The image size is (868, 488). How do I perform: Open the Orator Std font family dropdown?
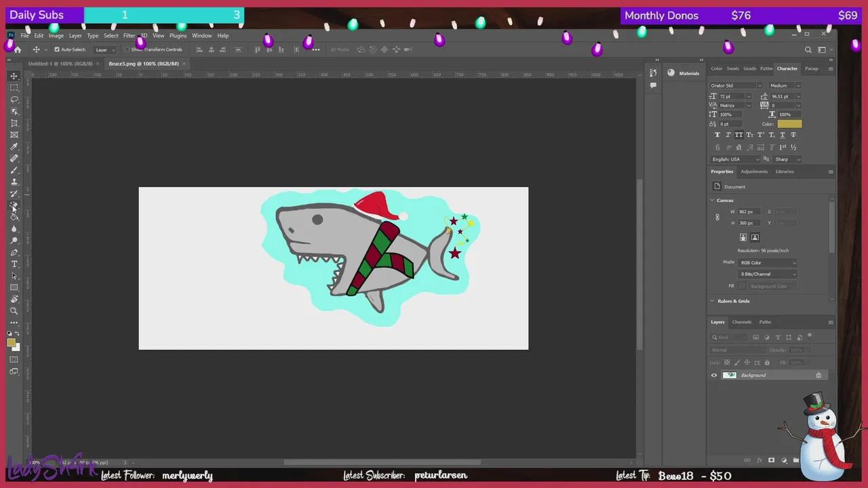736,85
